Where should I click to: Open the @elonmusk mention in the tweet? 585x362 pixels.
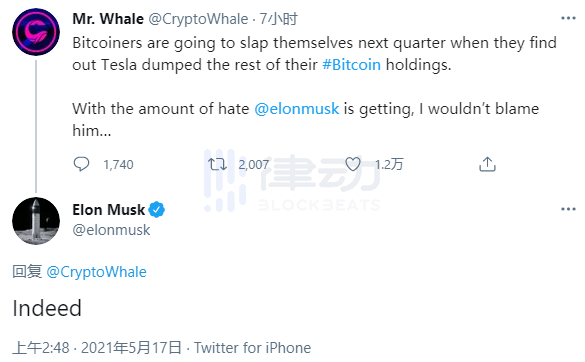click(x=297, y=109)
